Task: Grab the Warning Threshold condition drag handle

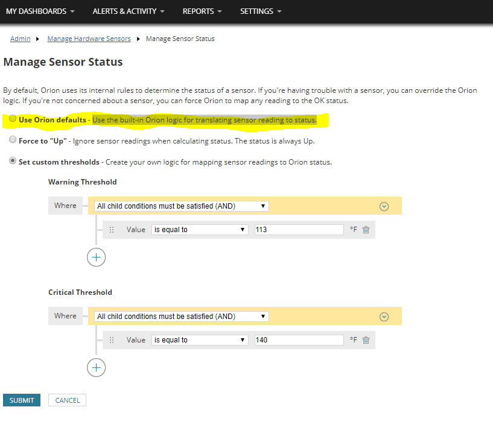Action: tap(112, 230)
